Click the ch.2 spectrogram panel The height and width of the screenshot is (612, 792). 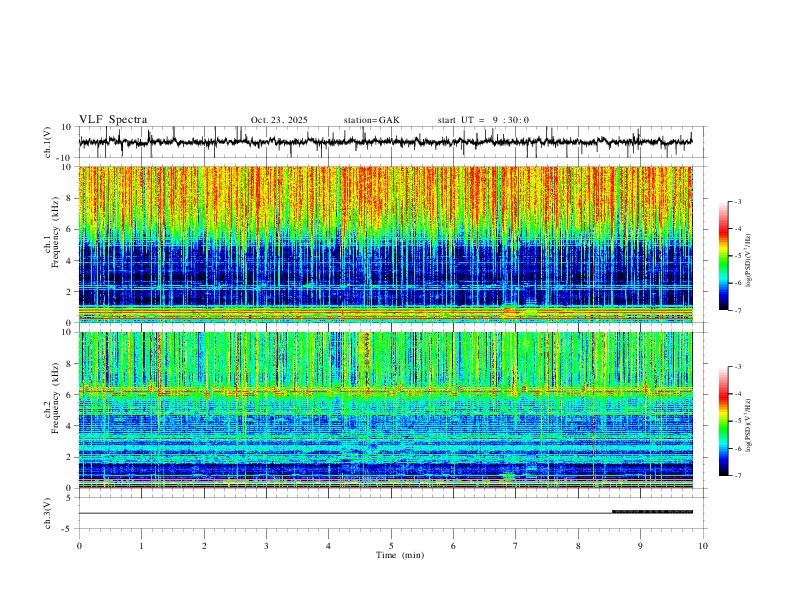(385, 410)
